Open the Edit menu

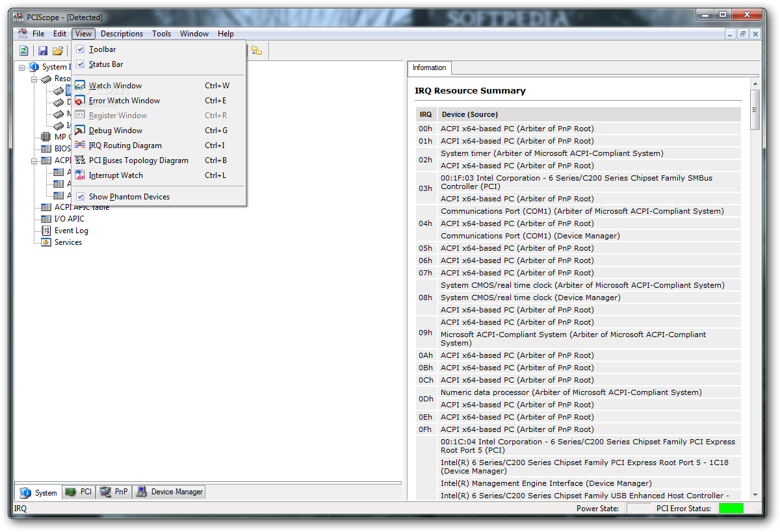coord(60,34)
